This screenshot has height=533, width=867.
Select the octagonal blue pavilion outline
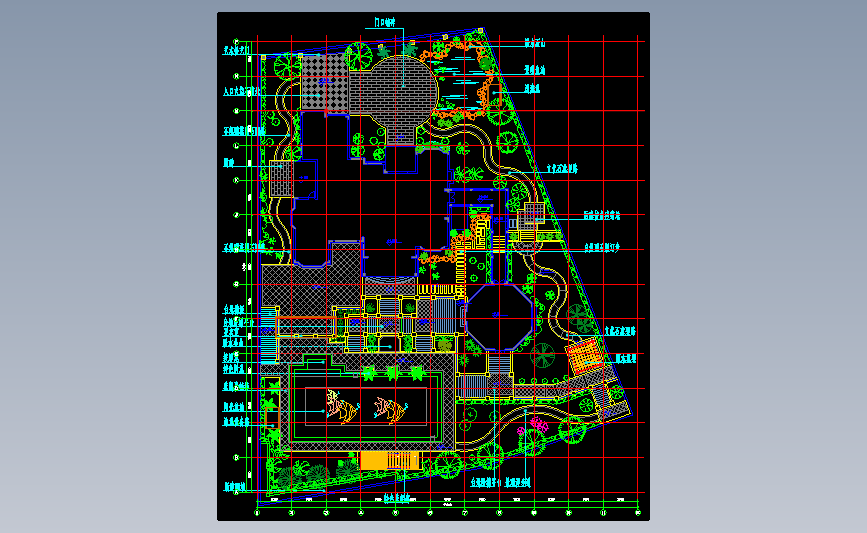(x=500, y=317)
